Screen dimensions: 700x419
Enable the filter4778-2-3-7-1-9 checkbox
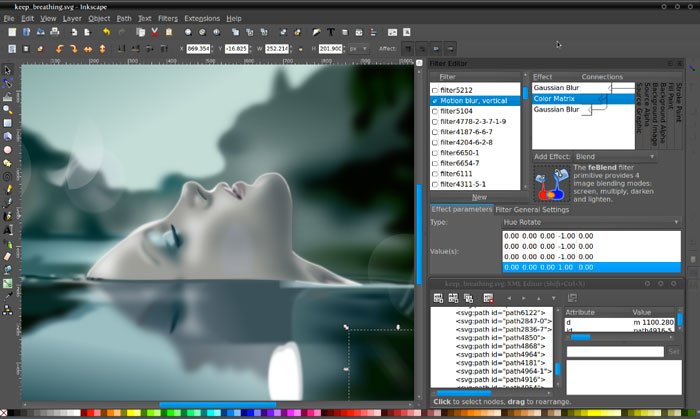[x=435, y=122]
